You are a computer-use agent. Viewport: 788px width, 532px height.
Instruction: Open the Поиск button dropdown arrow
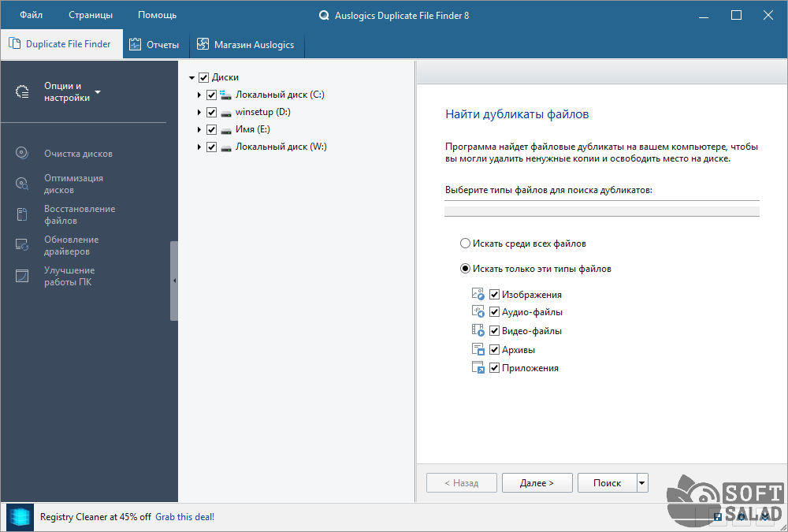coord(642,483)
